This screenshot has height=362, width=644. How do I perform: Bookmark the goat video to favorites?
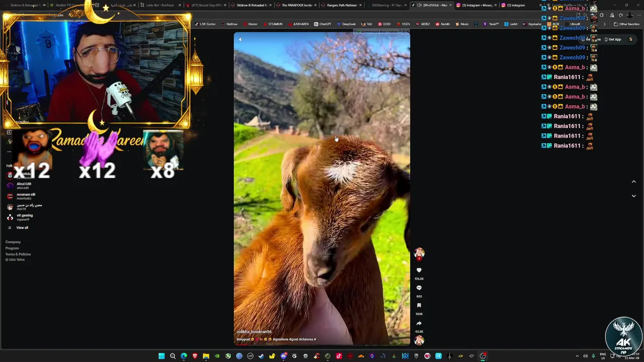point(419,306)
